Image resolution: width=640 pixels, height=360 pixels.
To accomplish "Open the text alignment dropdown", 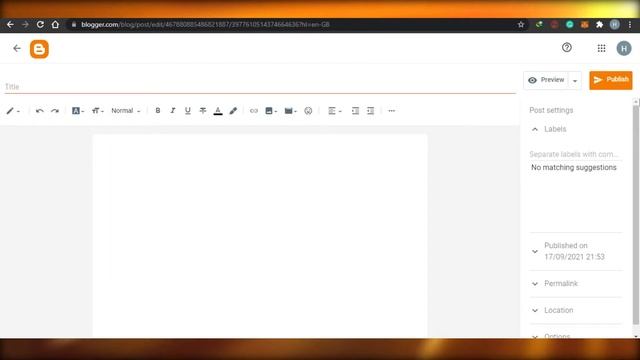I will point(335,111).
